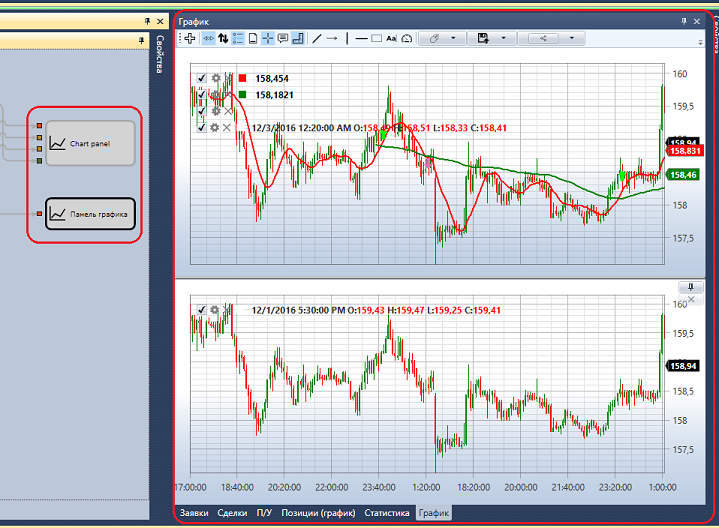Open the Свойства side panel tab
Screen dimensions: 719x528
point(160,54)
